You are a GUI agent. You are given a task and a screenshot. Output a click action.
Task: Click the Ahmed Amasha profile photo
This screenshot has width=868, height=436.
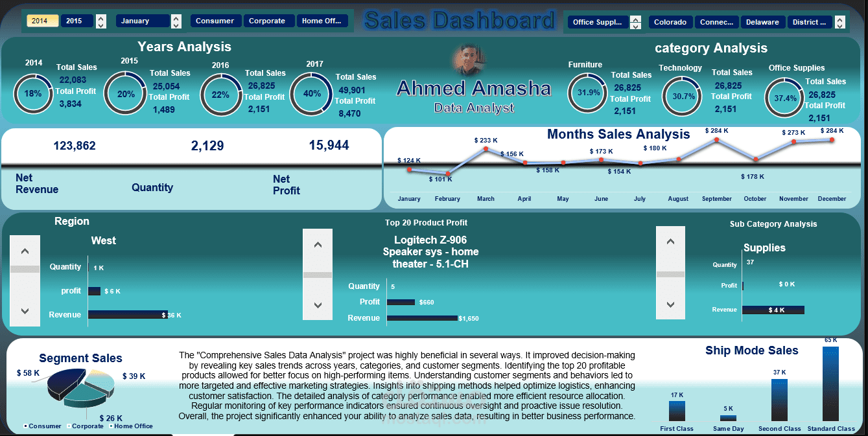tap(469, 58)
